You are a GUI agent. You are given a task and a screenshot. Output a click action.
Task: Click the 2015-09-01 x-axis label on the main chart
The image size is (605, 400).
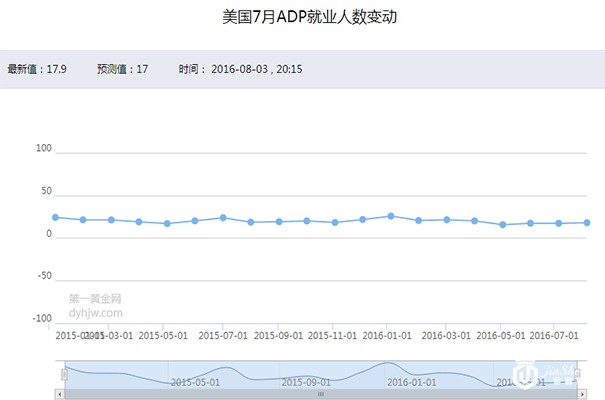pos(278,336)
